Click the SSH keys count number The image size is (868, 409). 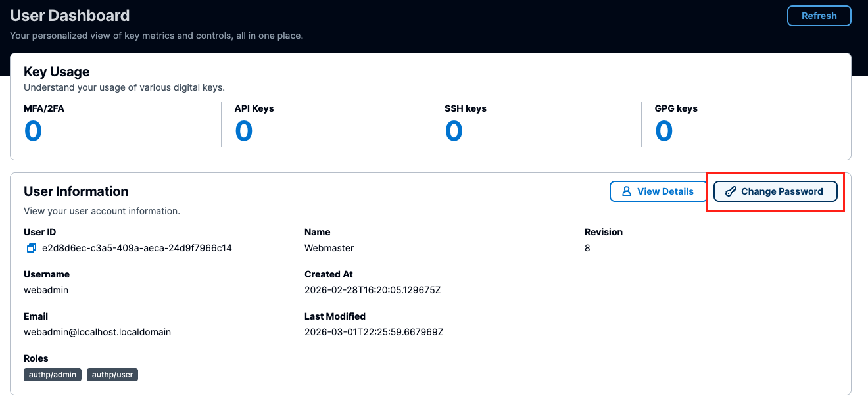coord(454,132)
